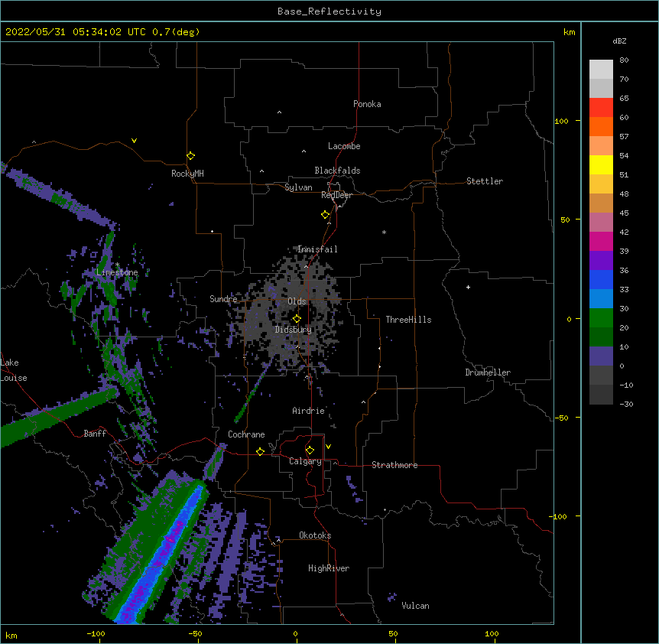Click the Sundre town label
659x644 pixels.
pyautogui.click(x=223, y=299)
